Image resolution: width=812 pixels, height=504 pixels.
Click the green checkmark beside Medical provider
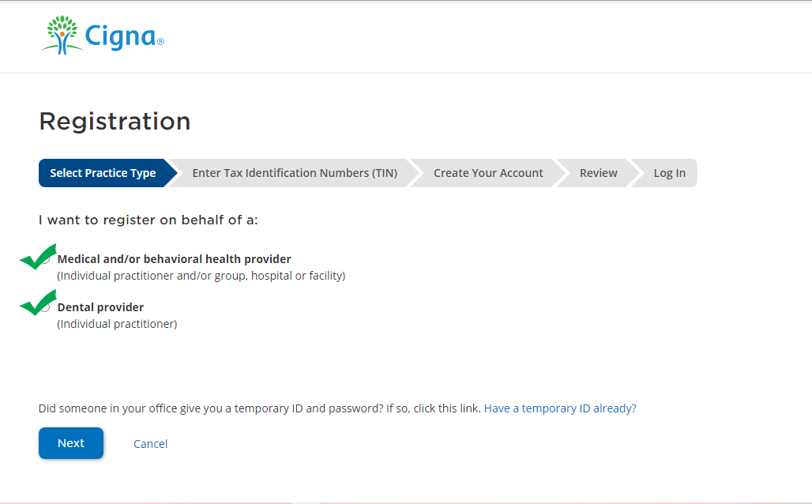coord(36,258)
